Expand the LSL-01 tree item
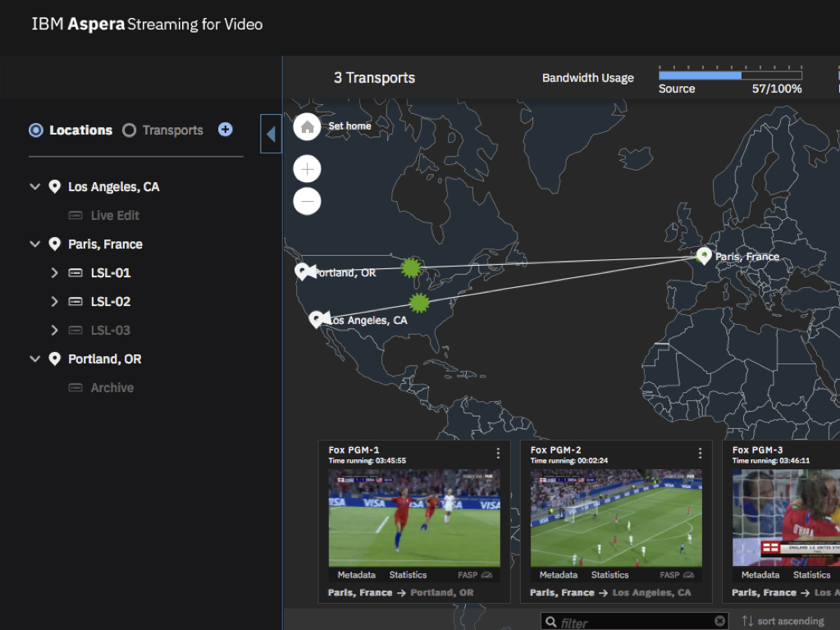Viewport: 840px width, 630px height. [55, 272]
